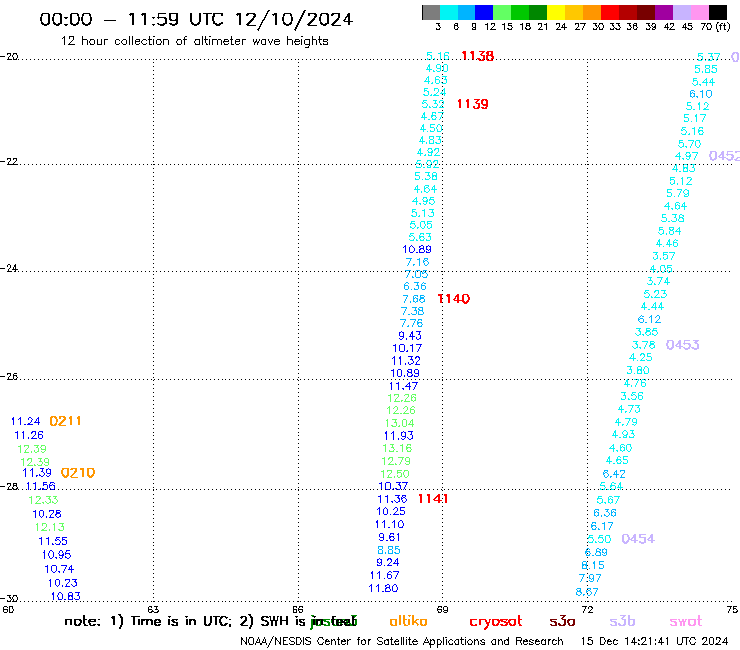
Task: Select the wave height value 12.50
Action: 395,473
